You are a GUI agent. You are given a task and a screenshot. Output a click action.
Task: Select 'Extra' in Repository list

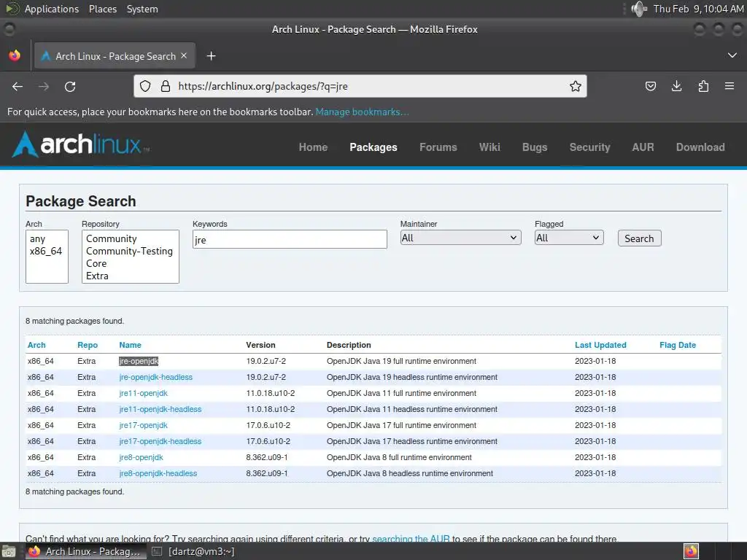pos(97,276)
